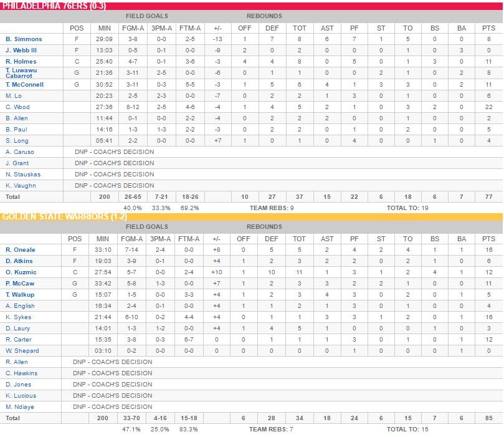Click S. Long player name
The height and width of the screenshot is (437, 504).
point(17,140)
